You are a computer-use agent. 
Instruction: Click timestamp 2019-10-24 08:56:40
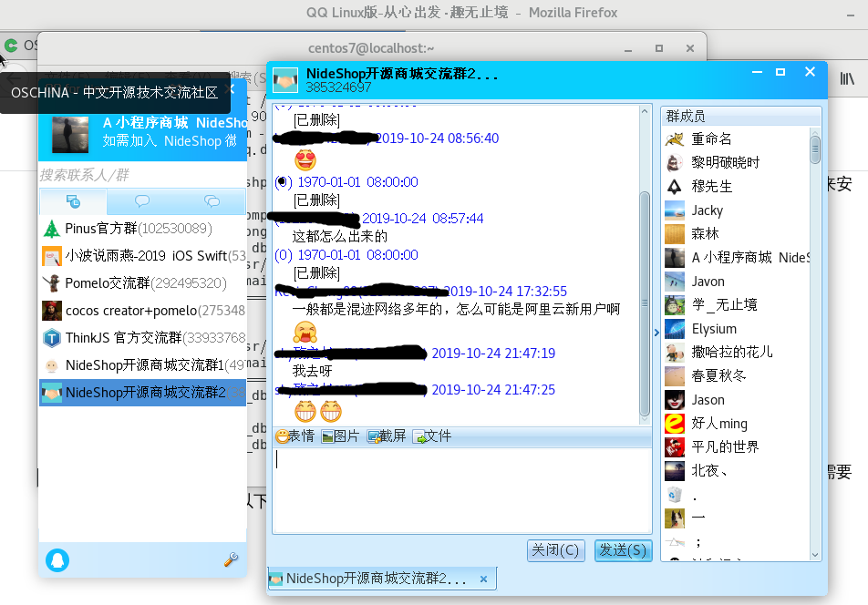click(438, 138)
